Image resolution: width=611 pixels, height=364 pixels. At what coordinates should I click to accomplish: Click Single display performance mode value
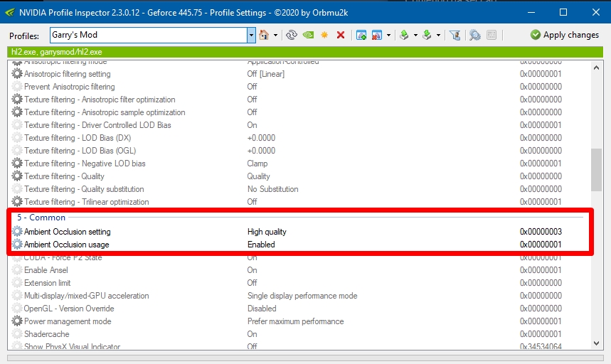click(x=302, y=296)
